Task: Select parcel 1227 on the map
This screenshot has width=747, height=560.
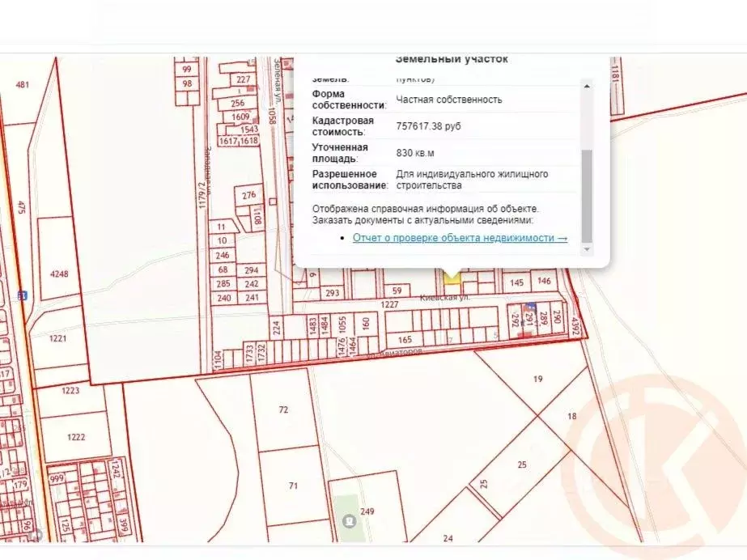Action: tap(389, 304)
